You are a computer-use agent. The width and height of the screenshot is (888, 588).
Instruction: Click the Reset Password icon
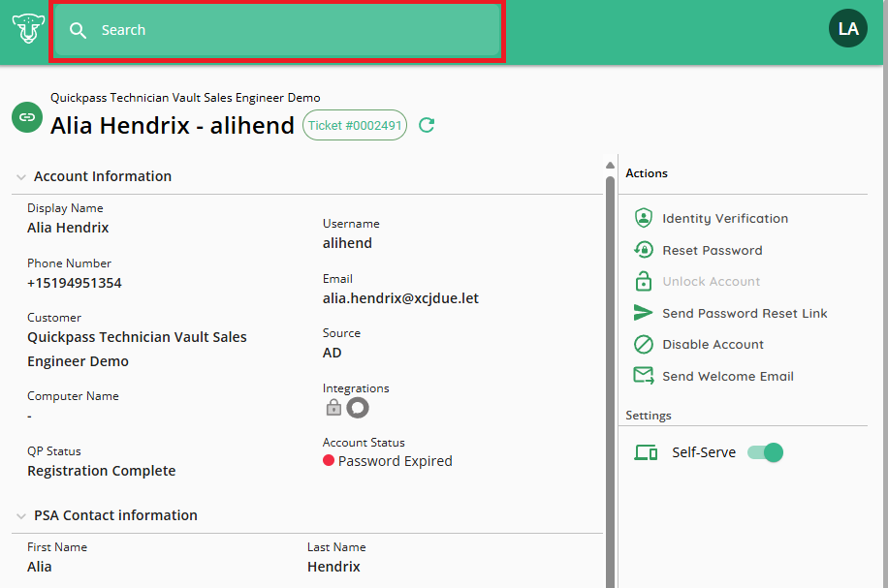644,250
